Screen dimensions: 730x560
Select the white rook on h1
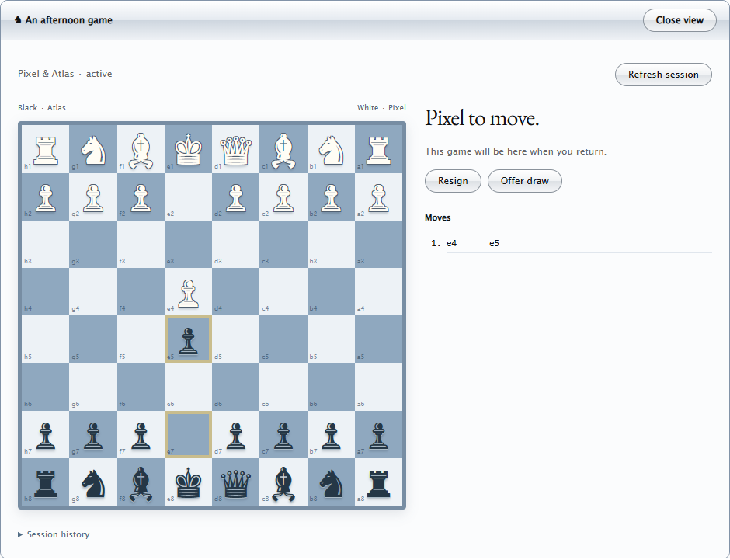point(45,149)
